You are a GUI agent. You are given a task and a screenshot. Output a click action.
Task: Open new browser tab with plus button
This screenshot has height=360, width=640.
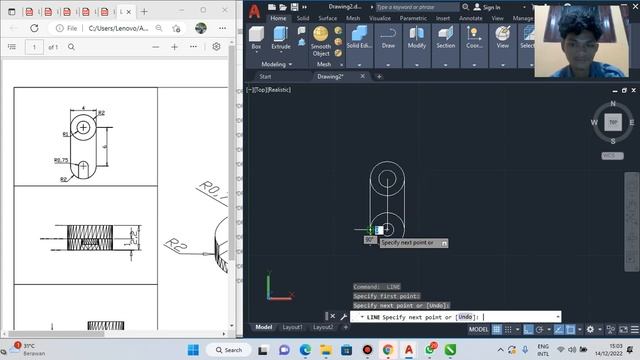click(144, 11)
